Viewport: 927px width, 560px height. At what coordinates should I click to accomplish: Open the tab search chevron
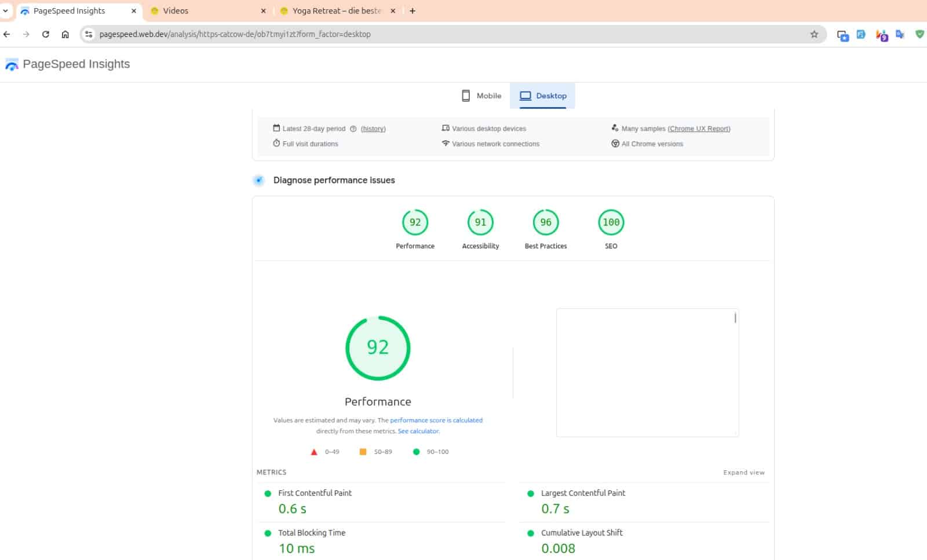[6, 10]
